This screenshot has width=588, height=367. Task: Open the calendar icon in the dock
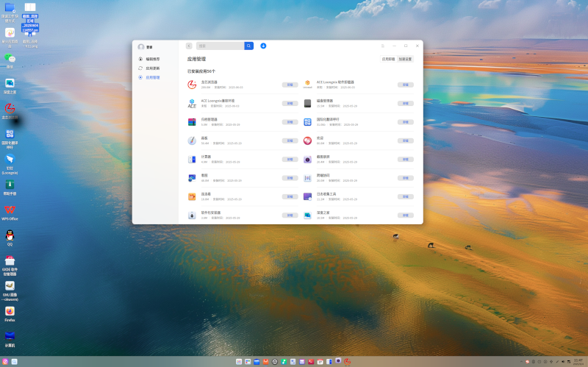(x=320, y=362)
